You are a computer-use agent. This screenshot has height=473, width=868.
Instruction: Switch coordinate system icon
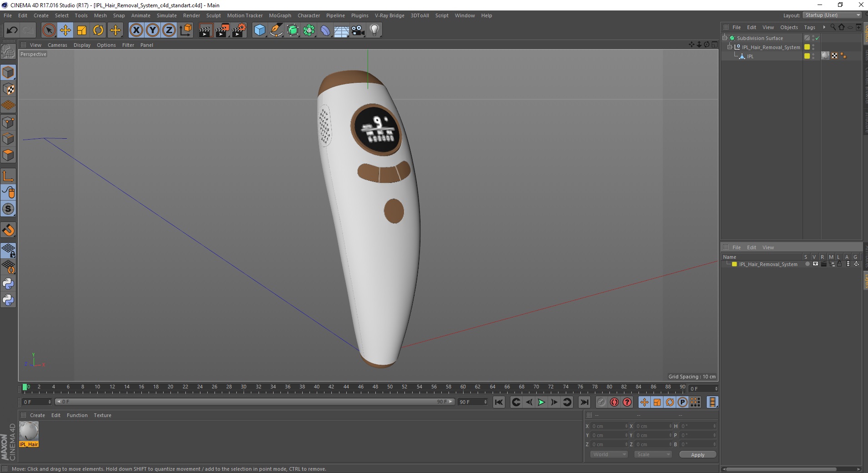185,30
